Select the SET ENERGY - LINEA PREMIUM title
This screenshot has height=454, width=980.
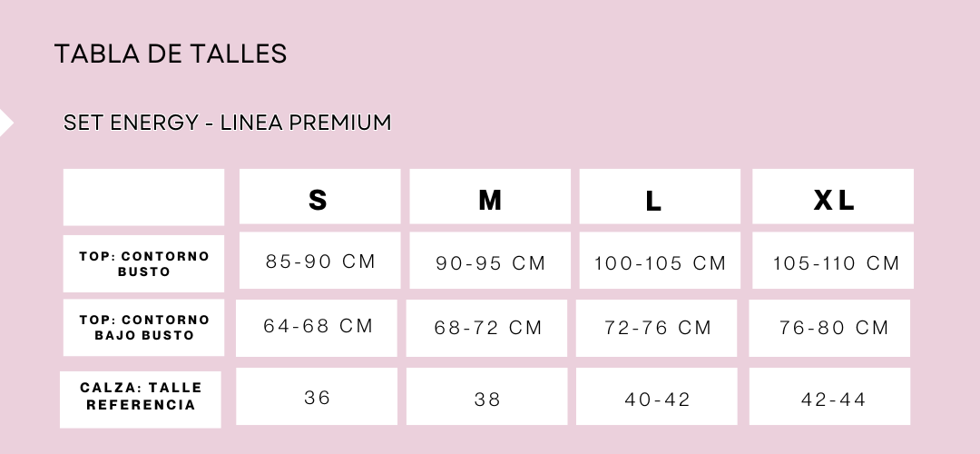[228, 122]
